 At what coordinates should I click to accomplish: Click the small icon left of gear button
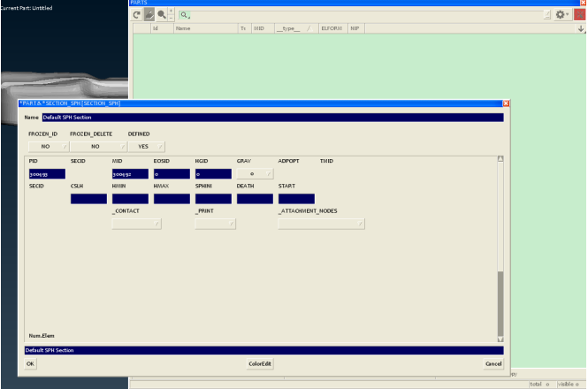pos(546,16)
